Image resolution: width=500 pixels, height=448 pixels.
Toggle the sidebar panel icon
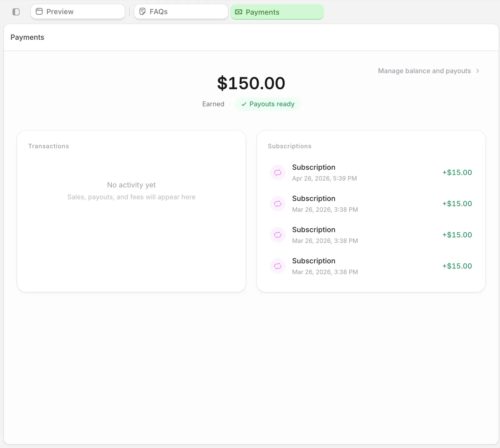point(16,12)
